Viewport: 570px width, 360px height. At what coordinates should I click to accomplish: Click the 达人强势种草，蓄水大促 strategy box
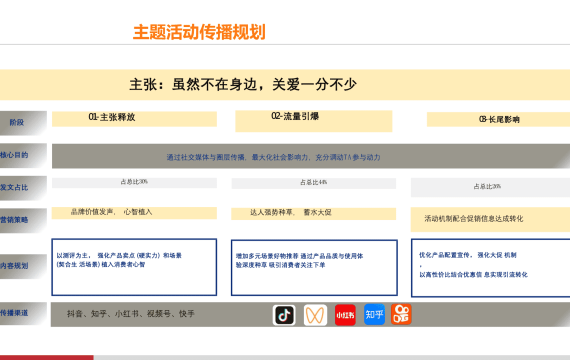click(313, 213)
